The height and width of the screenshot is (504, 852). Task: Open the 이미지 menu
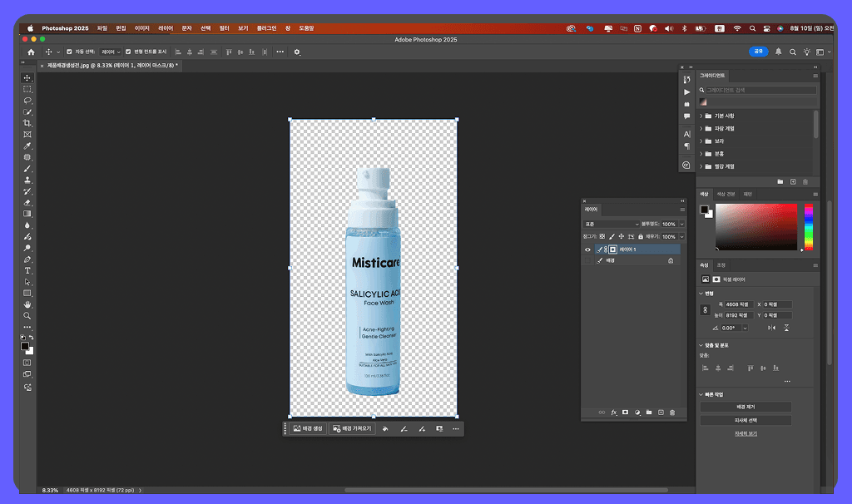(x=141, y=28)
